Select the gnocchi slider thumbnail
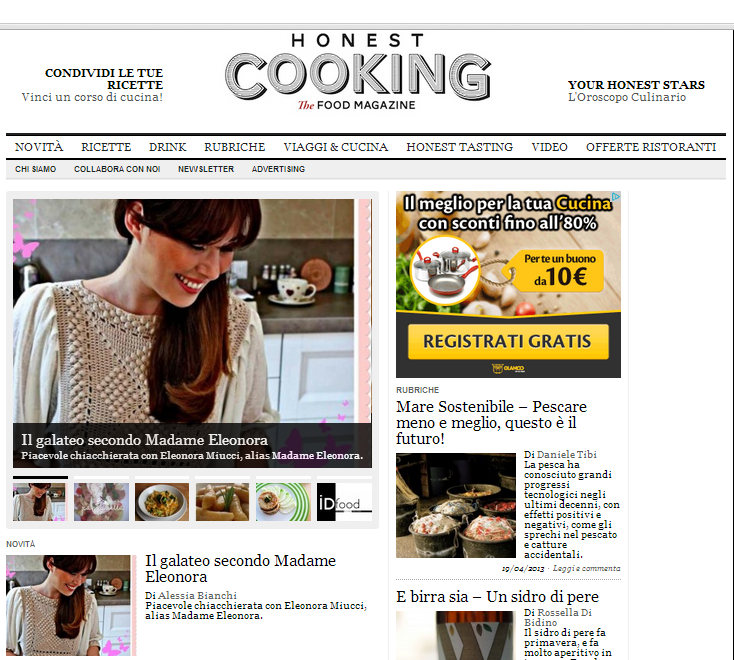This screenshot has height=660, width=734. (222, 502)
